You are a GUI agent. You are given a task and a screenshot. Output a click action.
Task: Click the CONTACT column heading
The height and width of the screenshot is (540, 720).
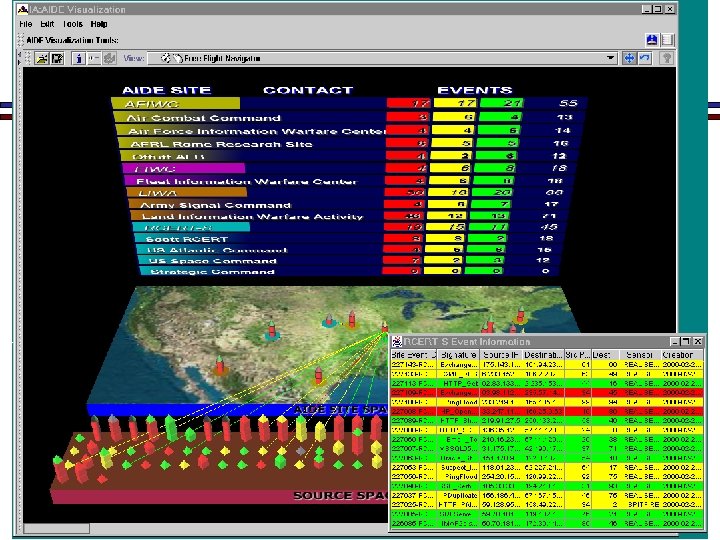[x=308, y=90]
